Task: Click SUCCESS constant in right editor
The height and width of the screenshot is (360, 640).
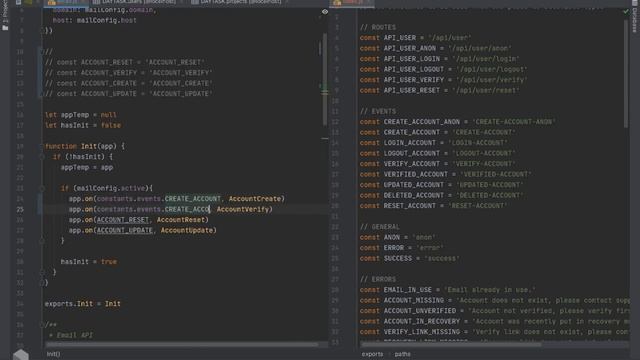Action: [398, 258]
